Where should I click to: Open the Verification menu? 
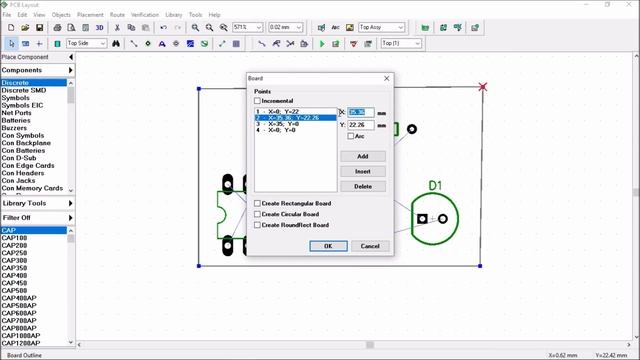point(144,15)
